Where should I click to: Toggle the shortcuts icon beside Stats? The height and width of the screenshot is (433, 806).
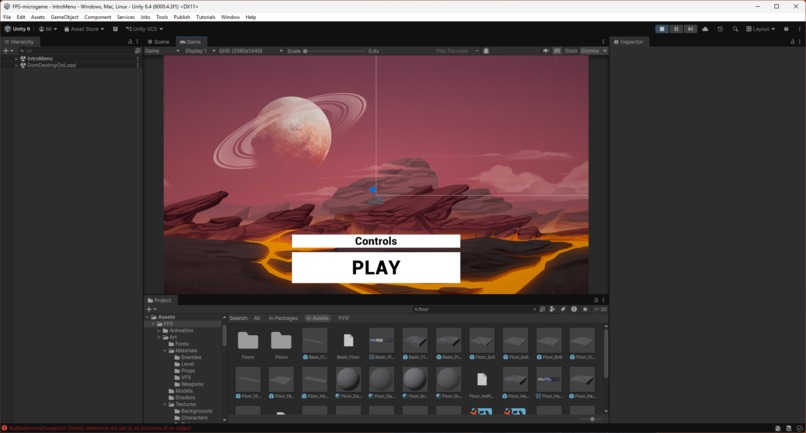pos(557,51)
